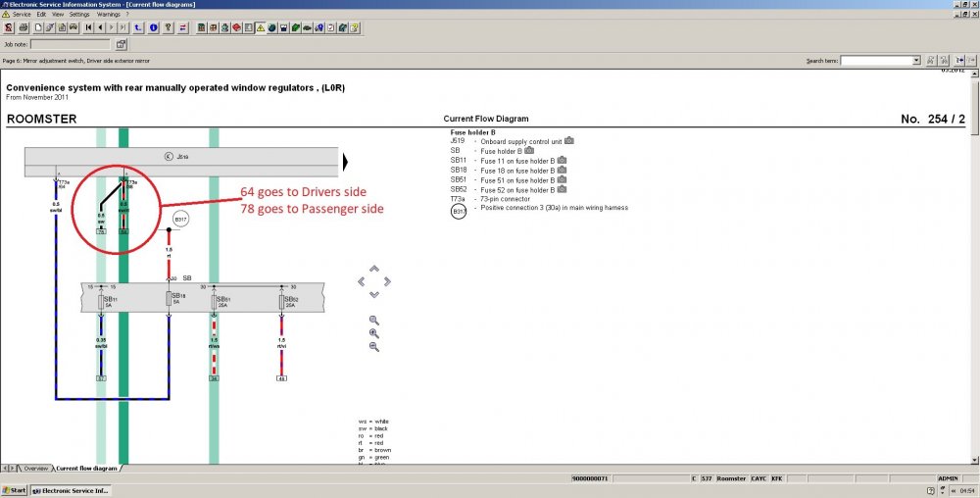Open the blue information icon
980x498 pixels.
153,27
